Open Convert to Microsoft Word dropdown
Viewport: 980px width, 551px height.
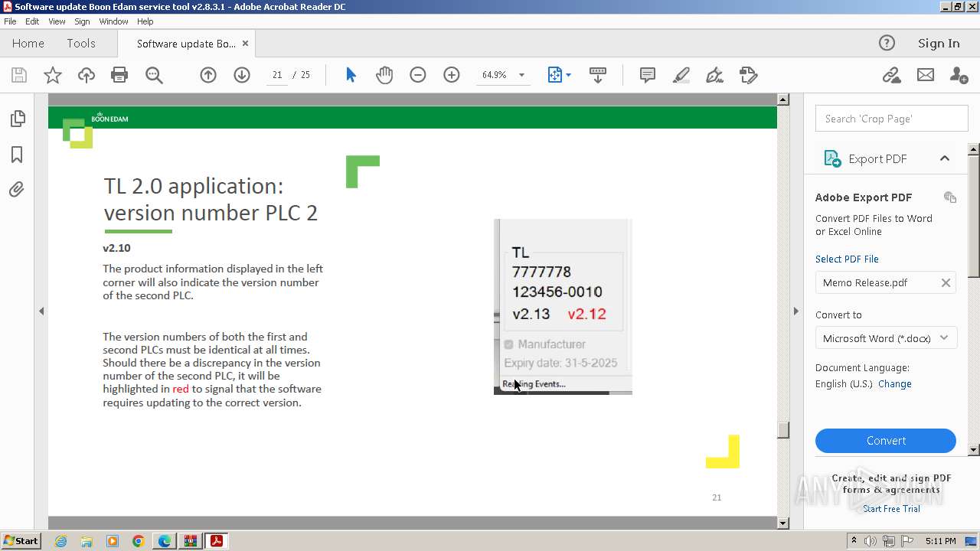[x=887, y=338]
